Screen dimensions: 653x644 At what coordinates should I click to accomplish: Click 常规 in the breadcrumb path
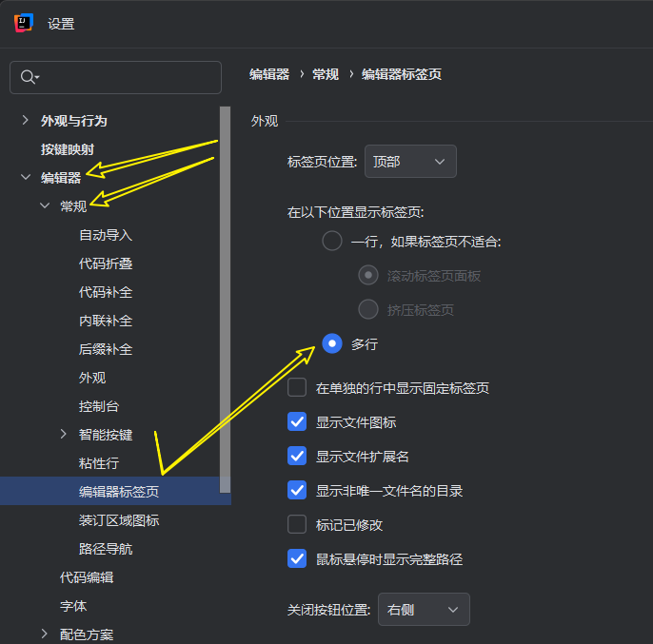(x=326, y=74)
